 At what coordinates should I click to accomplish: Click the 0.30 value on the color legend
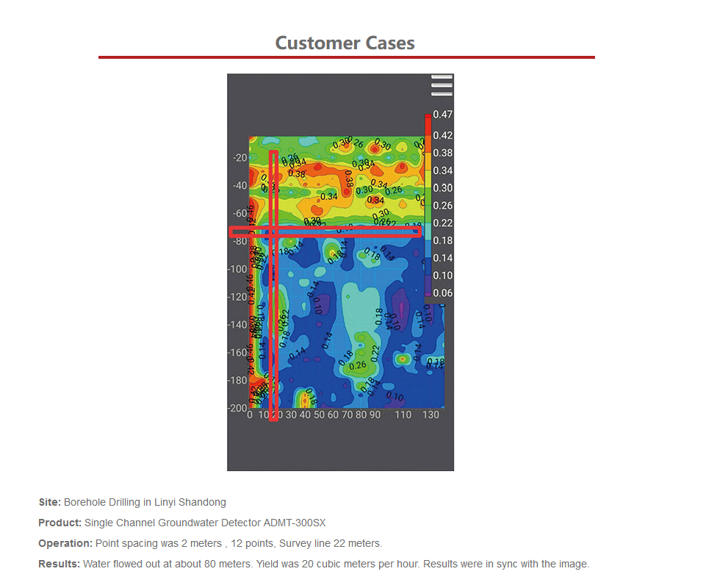tap(442, 188)
